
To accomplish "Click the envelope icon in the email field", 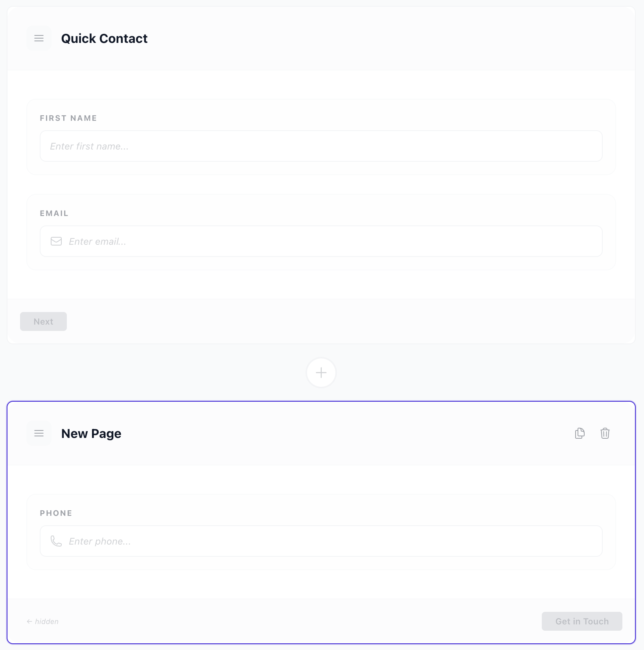I will (x=56, y=241).
